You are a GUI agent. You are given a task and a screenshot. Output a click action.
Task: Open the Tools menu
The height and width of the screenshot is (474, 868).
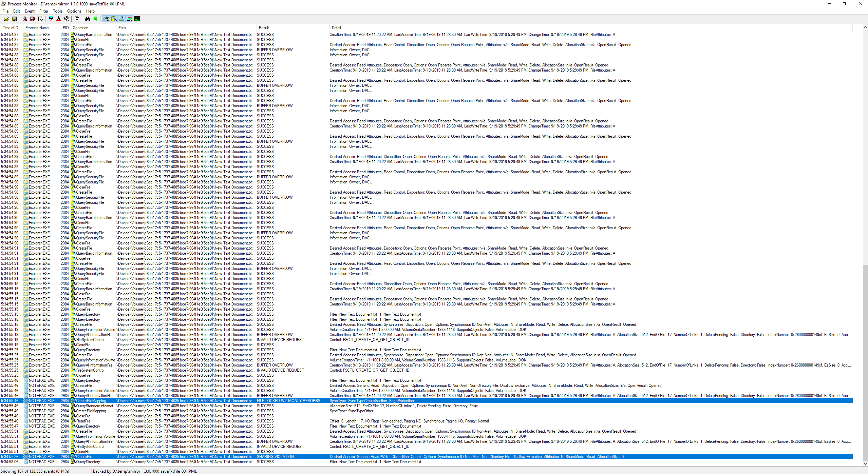tap(57, 11)
